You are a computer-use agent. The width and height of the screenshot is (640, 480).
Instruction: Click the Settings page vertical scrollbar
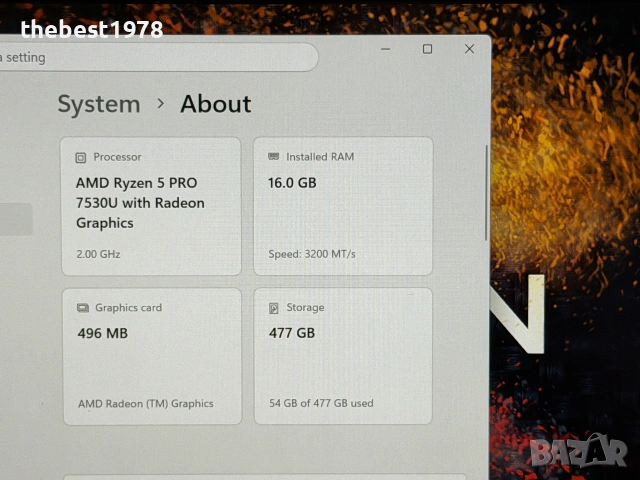pos(486,193)
